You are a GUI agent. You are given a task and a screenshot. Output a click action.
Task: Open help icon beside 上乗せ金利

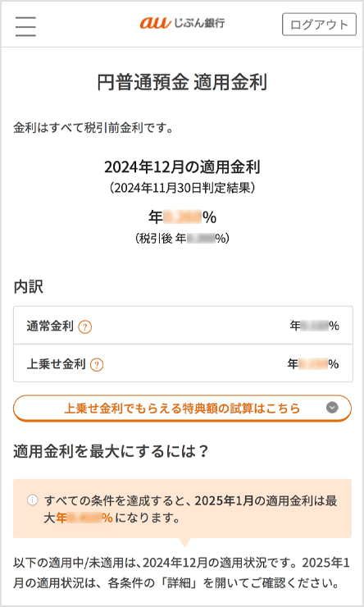[x=96, y=365]
